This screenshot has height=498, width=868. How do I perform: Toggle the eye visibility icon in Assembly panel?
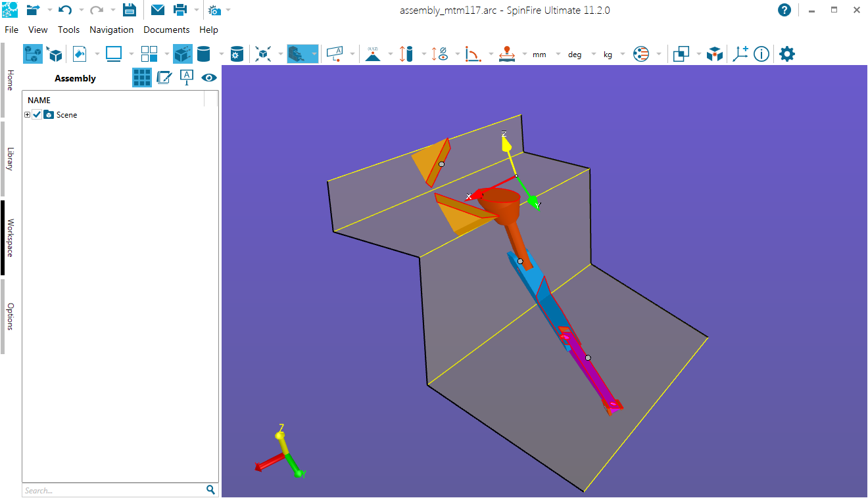(209, 78)
